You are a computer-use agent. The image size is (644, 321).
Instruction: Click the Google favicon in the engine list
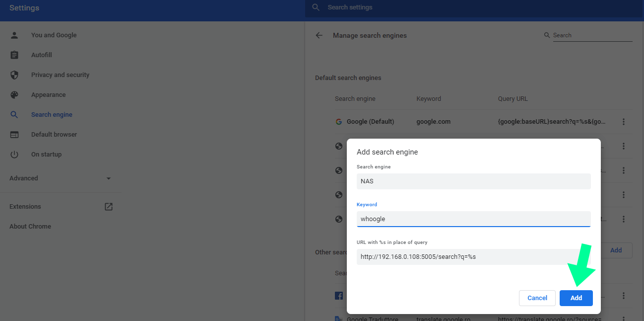339,121
